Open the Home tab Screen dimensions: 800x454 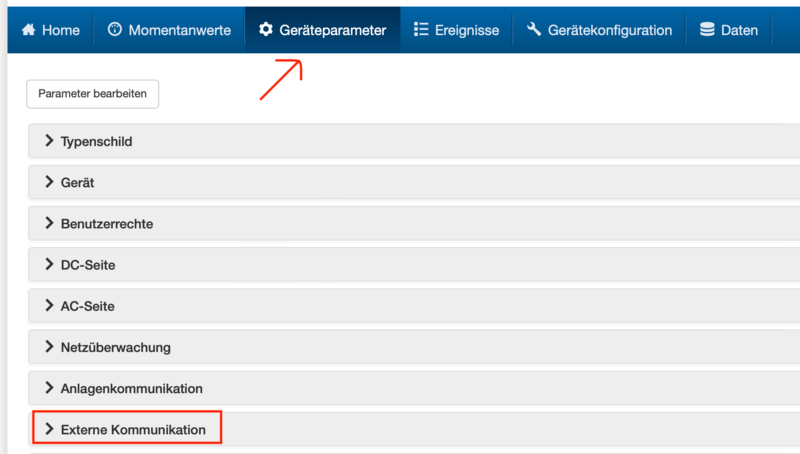(60, 30)
